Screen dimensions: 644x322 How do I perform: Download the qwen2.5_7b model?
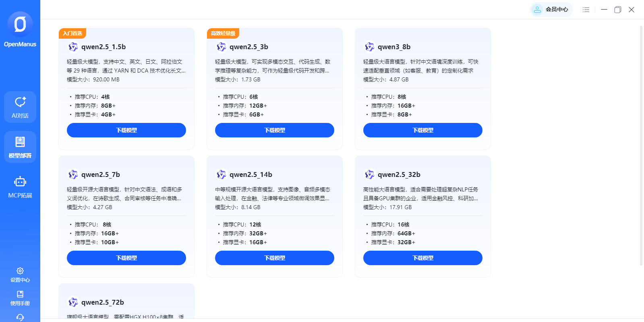click(126, 258)
